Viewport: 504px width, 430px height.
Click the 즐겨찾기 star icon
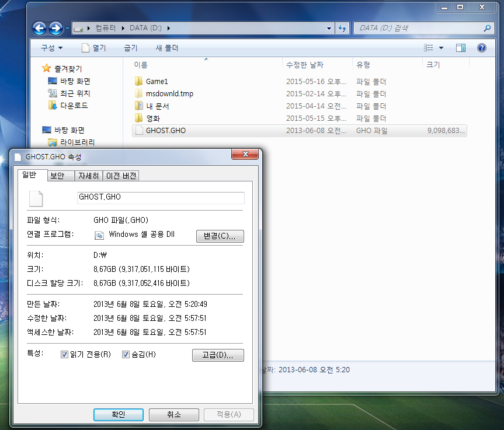[x=47, y=68]
